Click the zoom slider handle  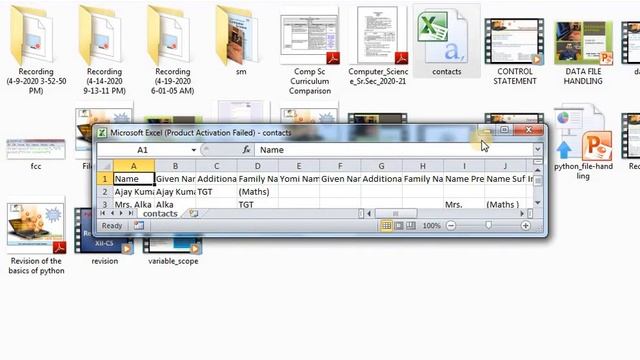click(488, 225)
